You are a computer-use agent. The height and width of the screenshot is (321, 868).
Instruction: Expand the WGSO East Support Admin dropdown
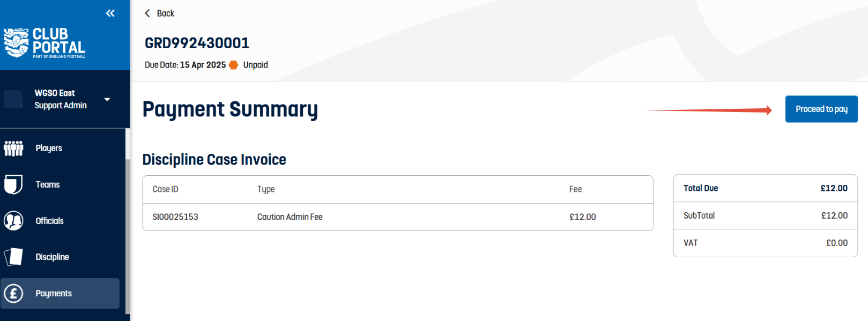(x=107, y=100)
